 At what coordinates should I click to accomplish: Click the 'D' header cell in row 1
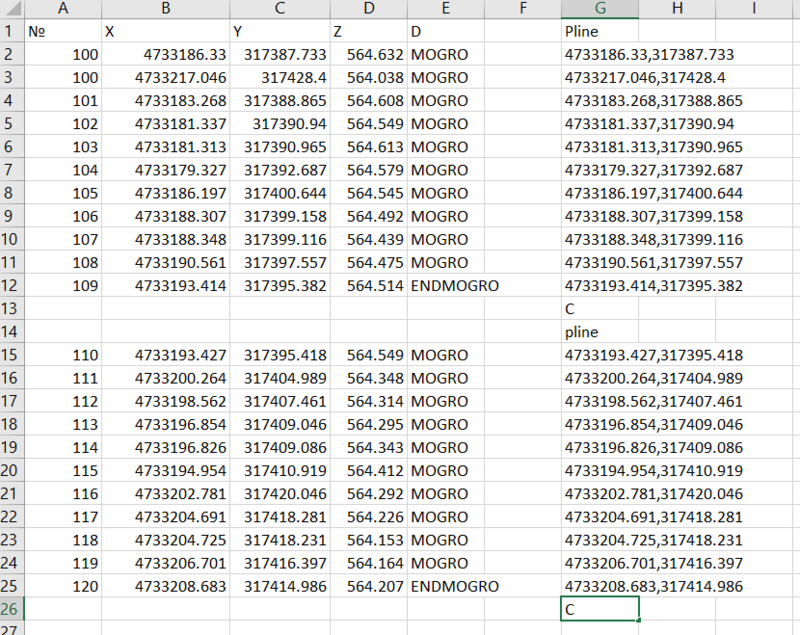pos(445,31)
